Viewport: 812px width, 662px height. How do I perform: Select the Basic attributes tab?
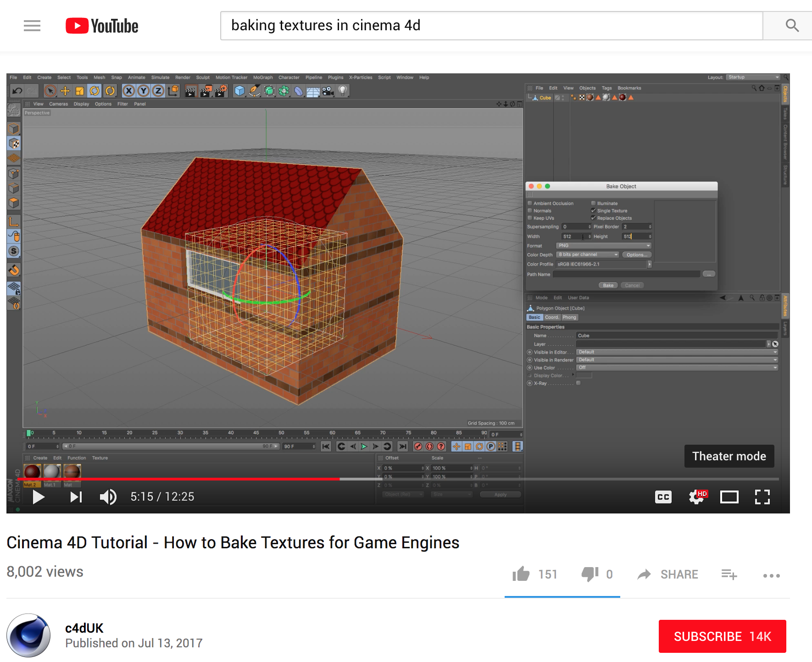534,317
